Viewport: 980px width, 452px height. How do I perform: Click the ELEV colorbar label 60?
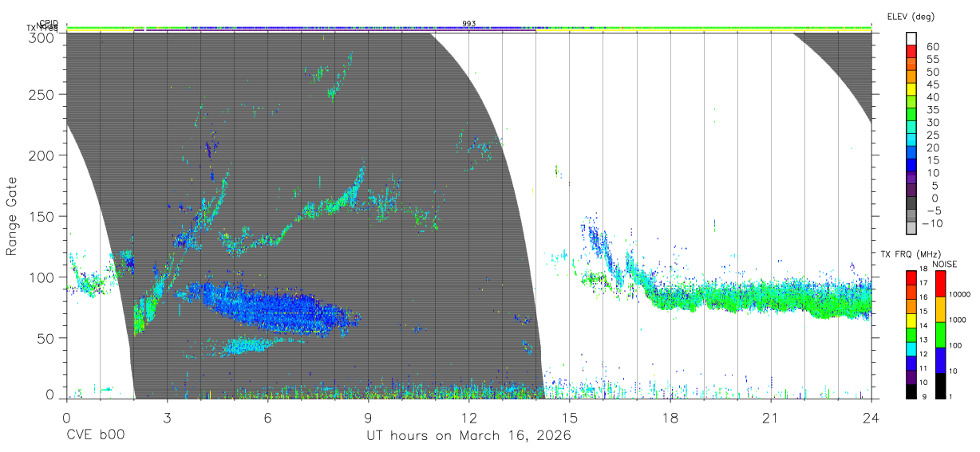932,46
